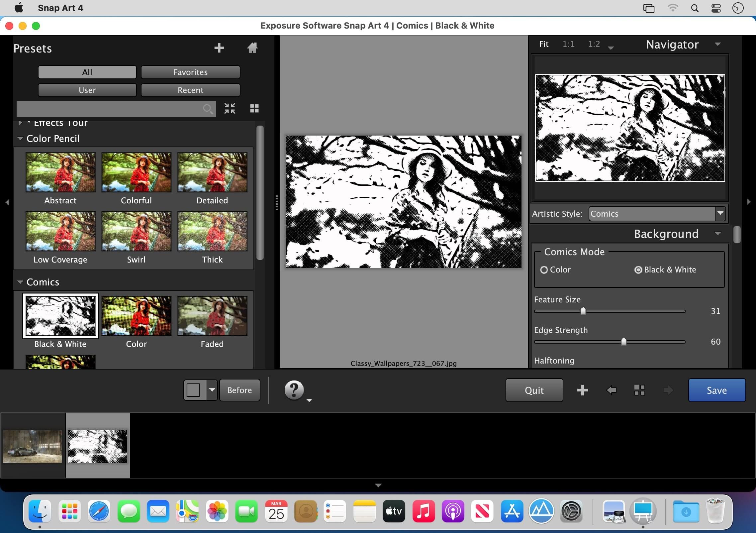Select the Black & White radio button
Screen dimensions: 756x533
(638, 270)
